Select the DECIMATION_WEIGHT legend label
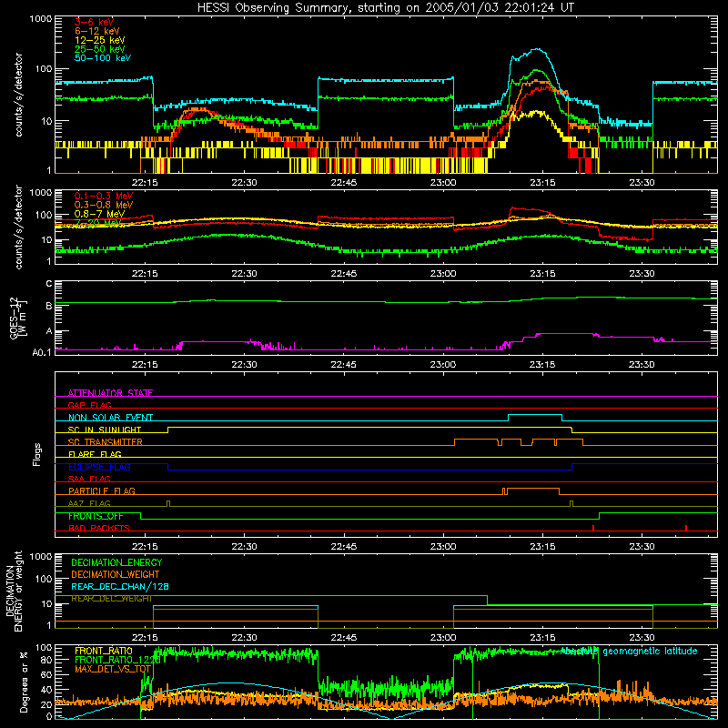This screenshot has height=728, width=728. pos(116,574)
